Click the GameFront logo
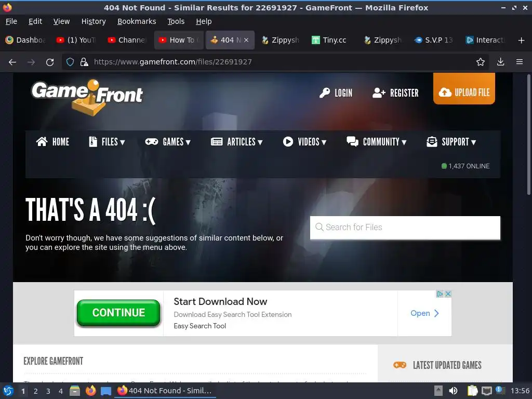Viewport: 532px width, 399px height. coord(87,97)
